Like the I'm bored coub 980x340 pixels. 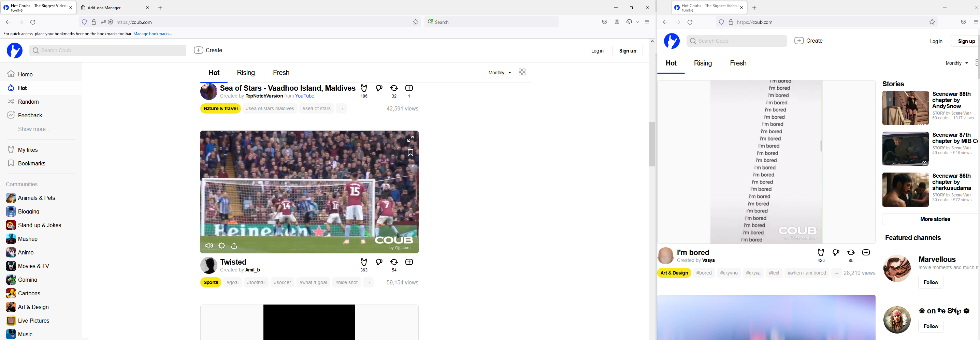coord(821,252)
